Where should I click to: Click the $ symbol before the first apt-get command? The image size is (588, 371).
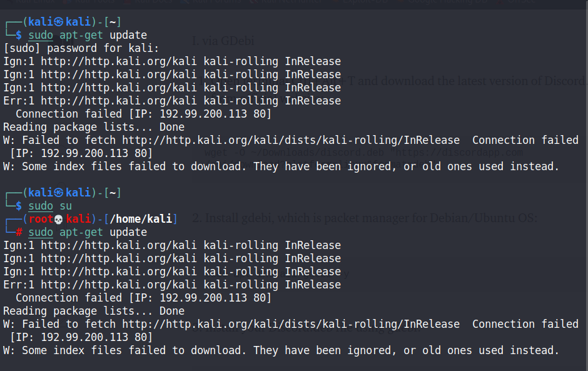(x=19, y=35)
